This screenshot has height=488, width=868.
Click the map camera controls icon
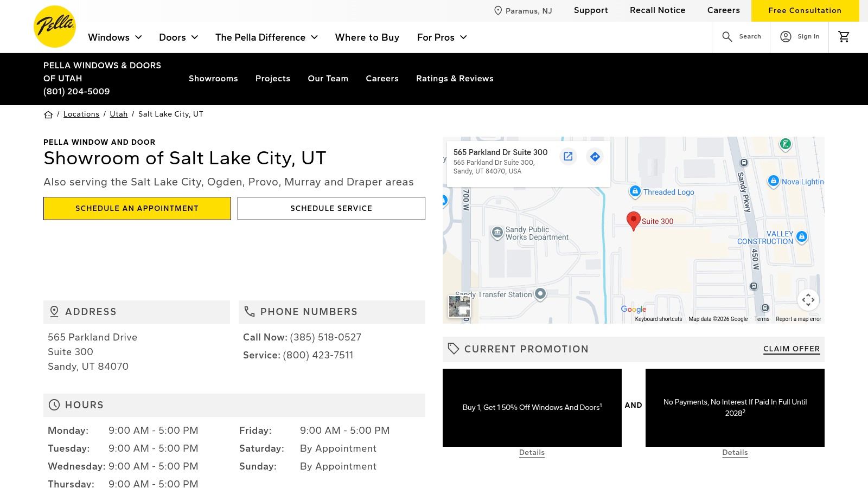click(808, 300)
